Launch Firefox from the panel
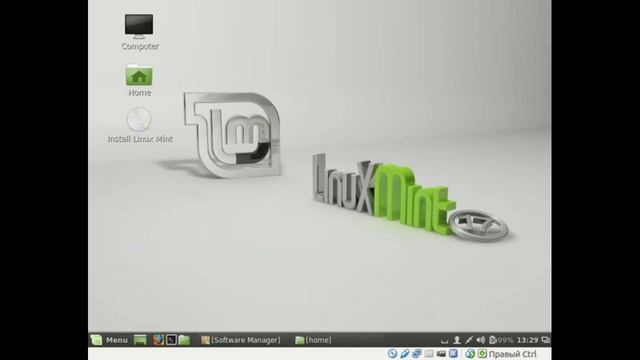Image resolution: width=640 pixels, height=360 pixels. (158, 340)
